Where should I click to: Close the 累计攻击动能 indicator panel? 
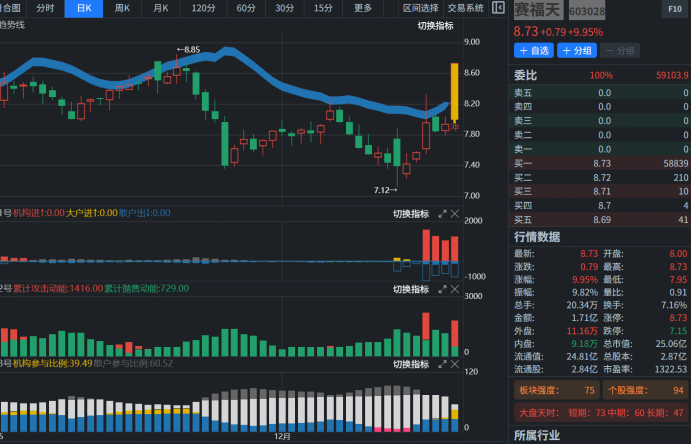[x=455, y=289]
